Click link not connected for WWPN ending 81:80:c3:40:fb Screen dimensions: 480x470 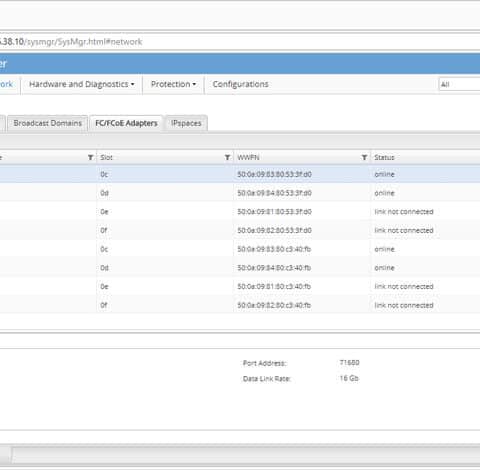(404, 286)
